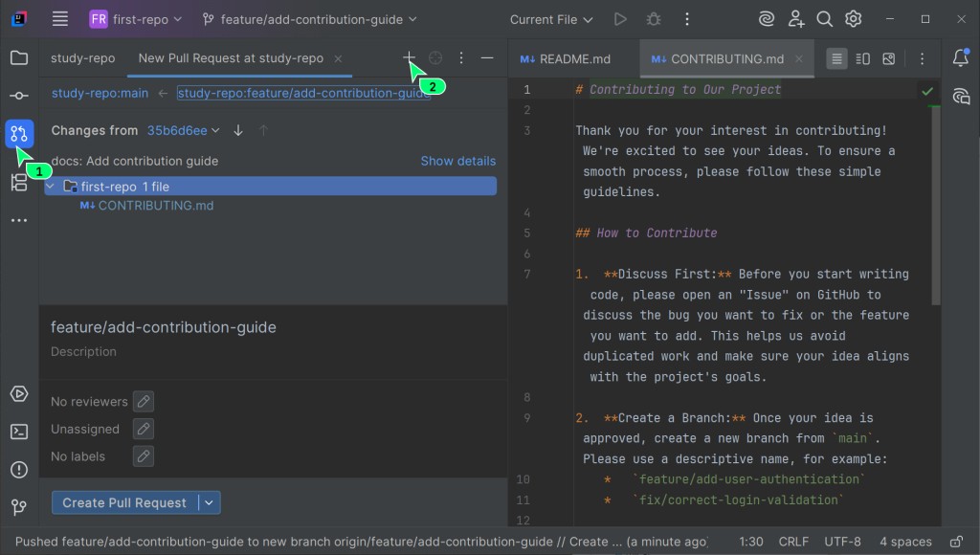Add a new pull request tab with plus
Viewport: 980px width, 555px height.
click(x=408, y=57)
